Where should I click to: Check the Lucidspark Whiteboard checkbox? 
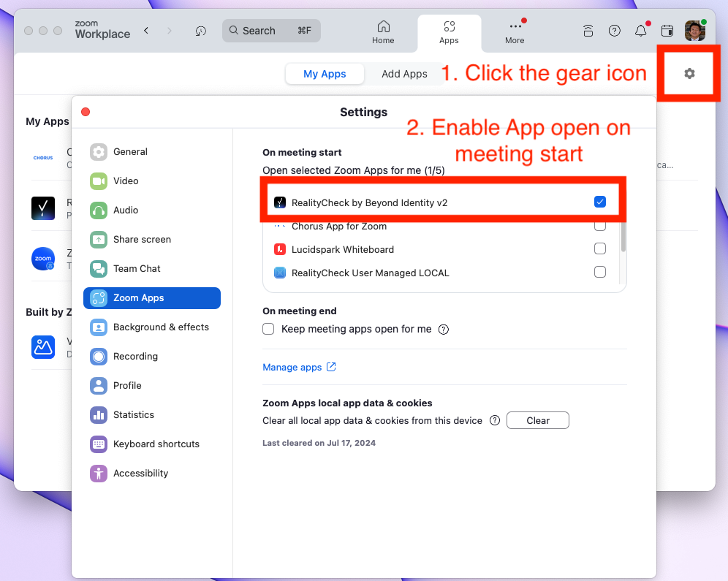click(600, 248)
